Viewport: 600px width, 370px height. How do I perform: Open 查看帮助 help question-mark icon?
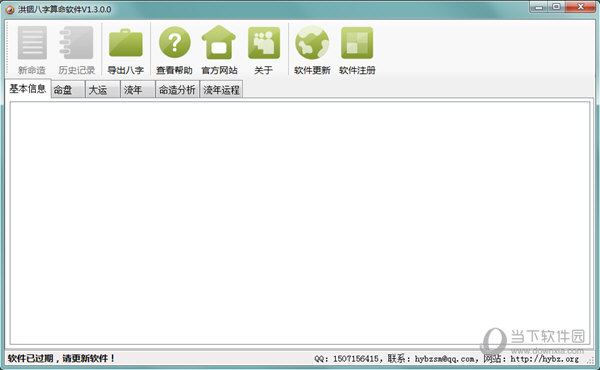(174, 42)
